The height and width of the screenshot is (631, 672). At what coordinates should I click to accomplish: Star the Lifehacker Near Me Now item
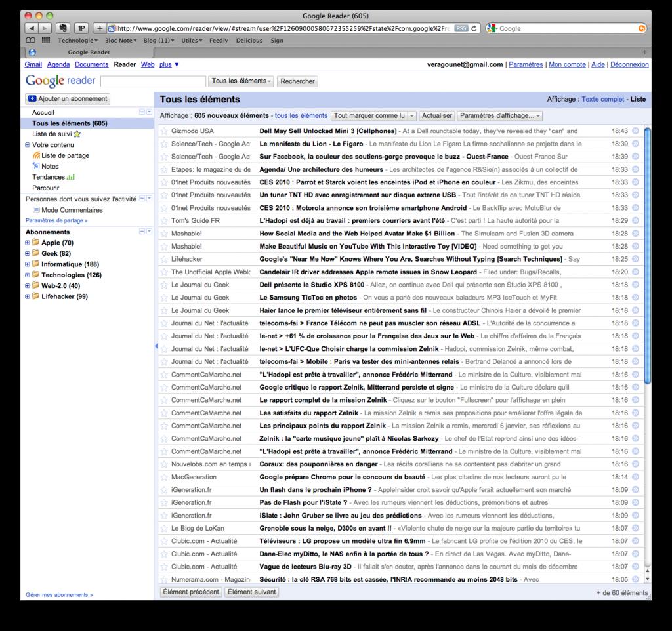pyautogui.click(x=164, y=259)
